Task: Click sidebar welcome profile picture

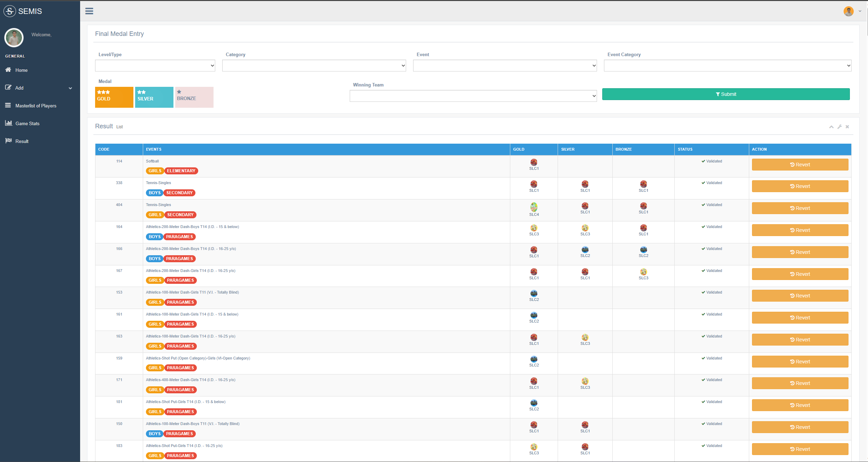Action: click(14, 37)
